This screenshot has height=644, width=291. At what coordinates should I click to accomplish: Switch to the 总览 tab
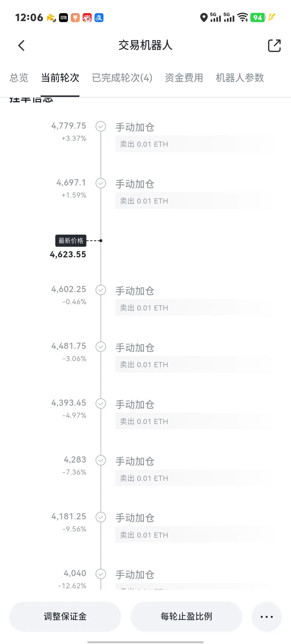click(19, 78)
